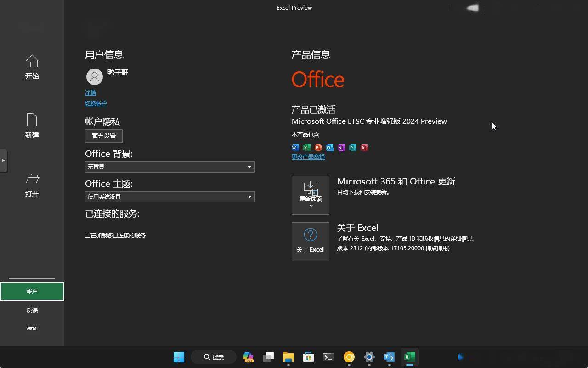This screenshot has height=368, width=588.
Task: Click the Office logo
Action: 318,79
